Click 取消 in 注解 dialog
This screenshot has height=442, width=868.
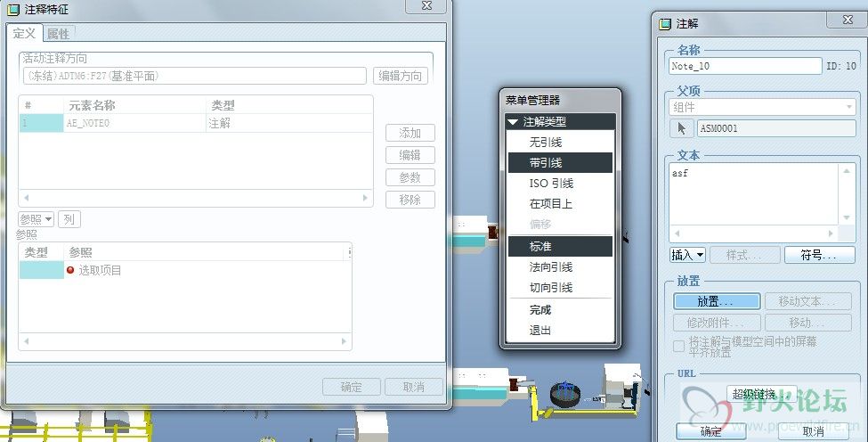click(x=813, y=431)
